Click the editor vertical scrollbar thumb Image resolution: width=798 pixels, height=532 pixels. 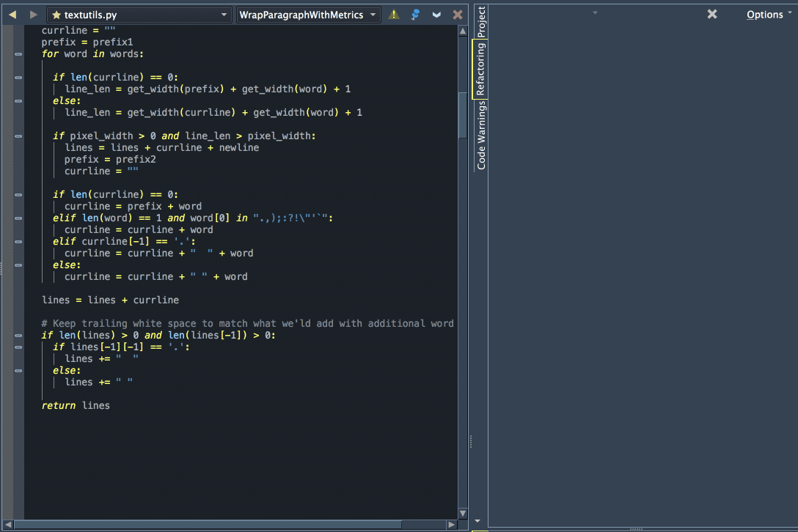[463, 115]
